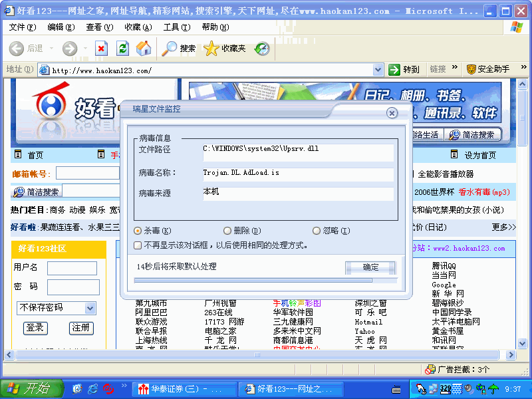The width and height of the screenshot is (532, 399).
Task: Click the IE Back arrow button
Action: tap(16, 49)
